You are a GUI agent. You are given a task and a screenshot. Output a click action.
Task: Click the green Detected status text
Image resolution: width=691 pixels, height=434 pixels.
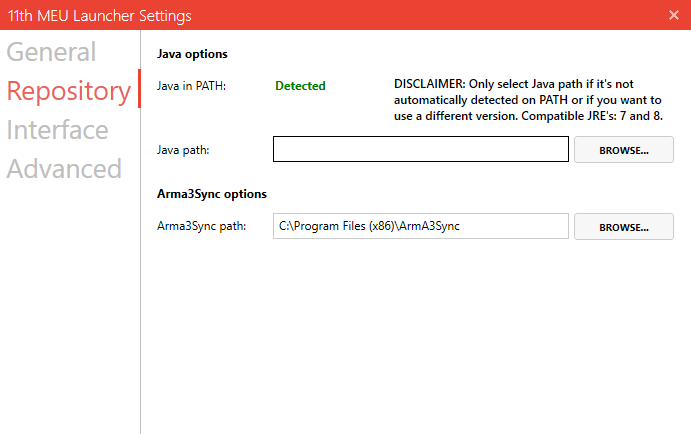point(300,86)
